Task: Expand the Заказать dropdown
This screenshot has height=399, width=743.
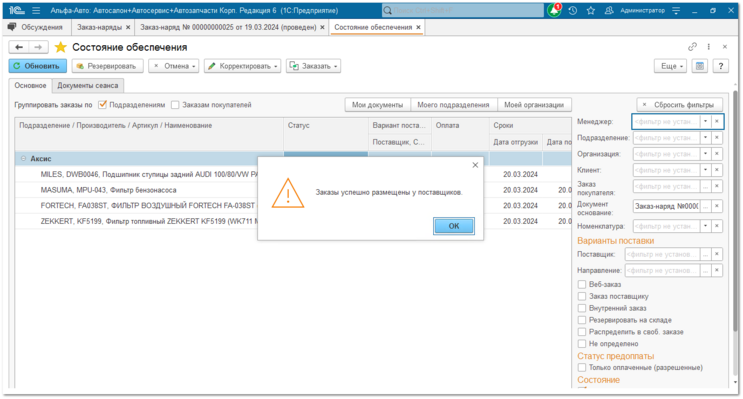Action: tap(313, 66)
